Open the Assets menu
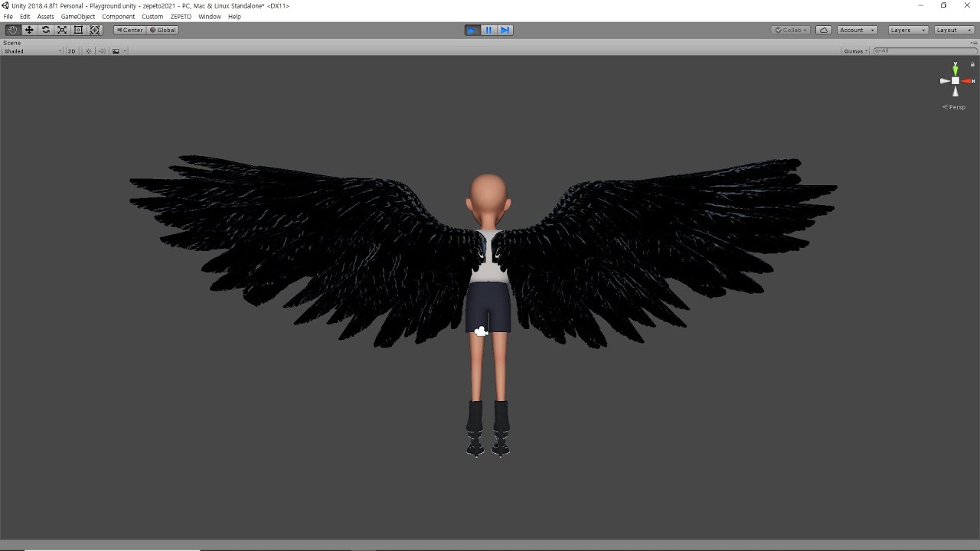 pyautogui.click(x=46, y=17)
